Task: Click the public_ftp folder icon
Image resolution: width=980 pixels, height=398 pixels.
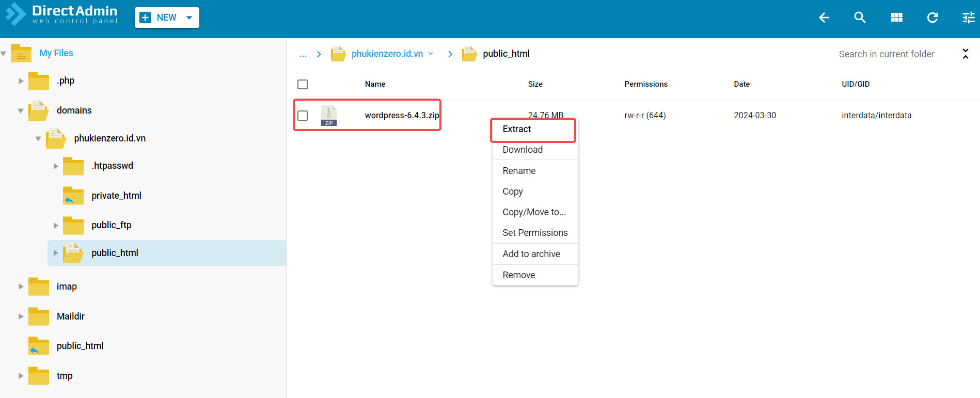Action: click(73, 225)
